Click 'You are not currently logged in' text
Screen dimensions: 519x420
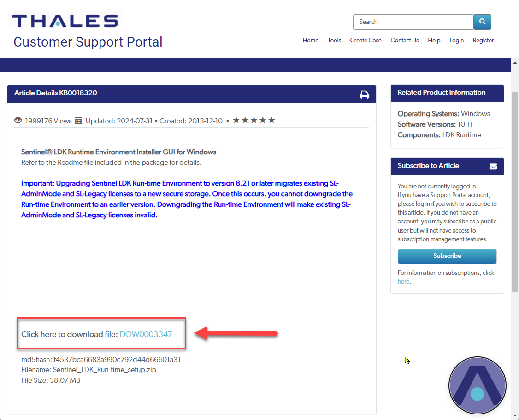(437, 186)
